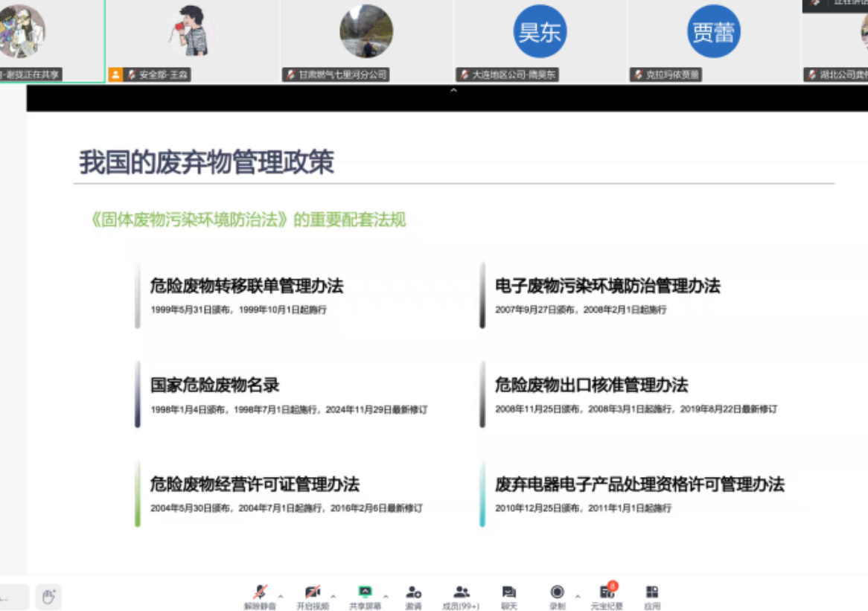The width and height of the screenshot is (868, 611).
Task: Select 甘肃燃气七里河分公司 participant thumbnail
Action: (x=366, y=42)
